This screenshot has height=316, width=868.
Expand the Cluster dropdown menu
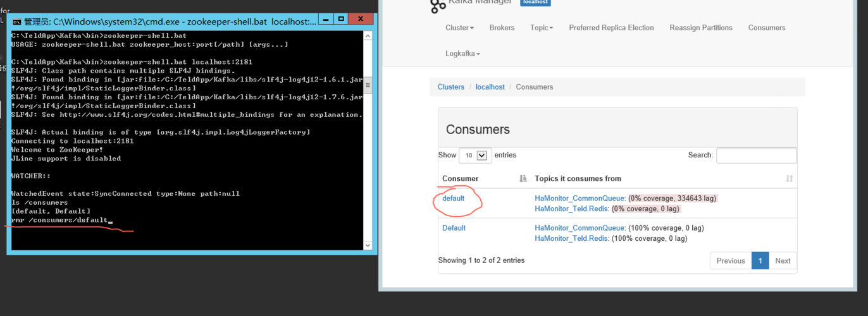pos(459,28)
